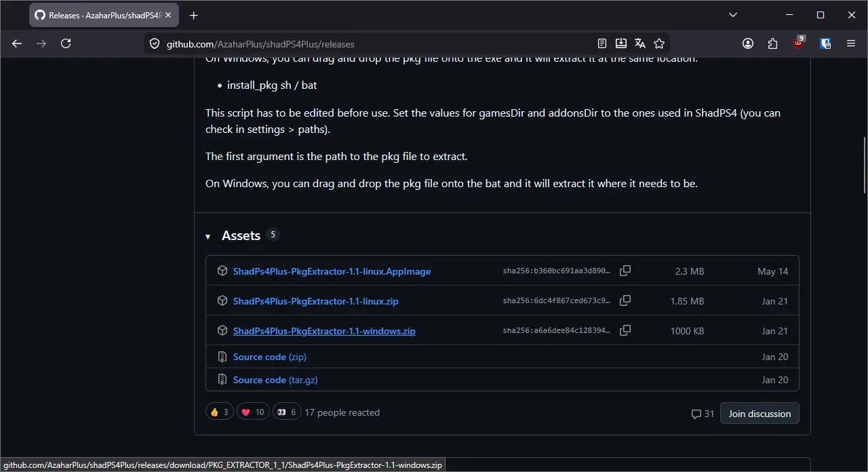Image resolution: width=868 pixels, height=472 pixels.
Task: Download Source code (tar.gz)
Action: click(x=275, y=380)
